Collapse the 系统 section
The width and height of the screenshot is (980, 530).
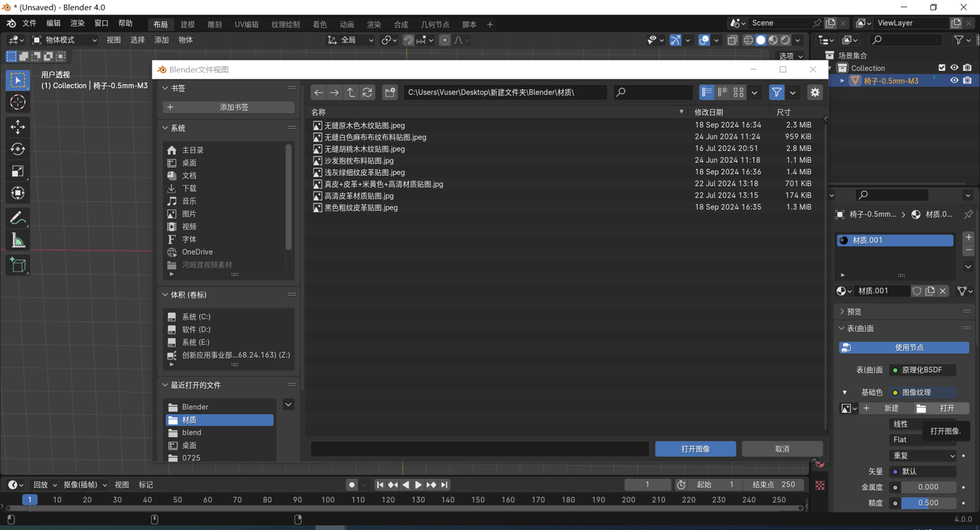(165, 129)
